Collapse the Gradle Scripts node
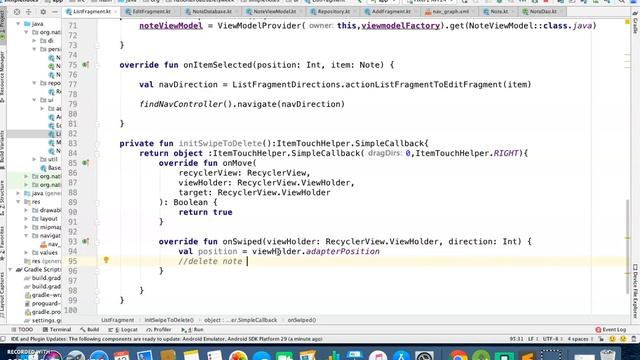640x360 pixels. pos(10,269)
